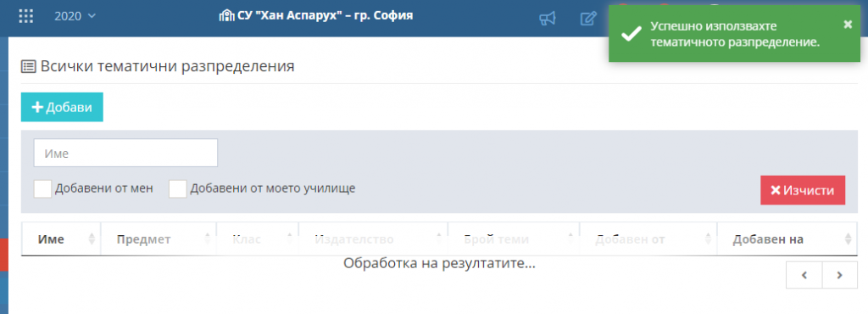Enable the 'Добавени от мен' checkbox

tap(42, 189)
